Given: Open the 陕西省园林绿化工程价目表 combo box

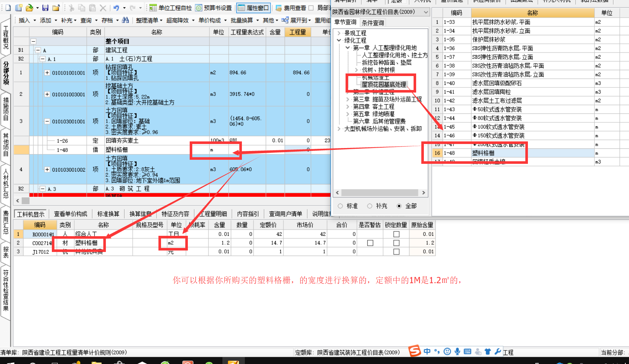Looking at the screenshot, I should [x=380, y=12].
